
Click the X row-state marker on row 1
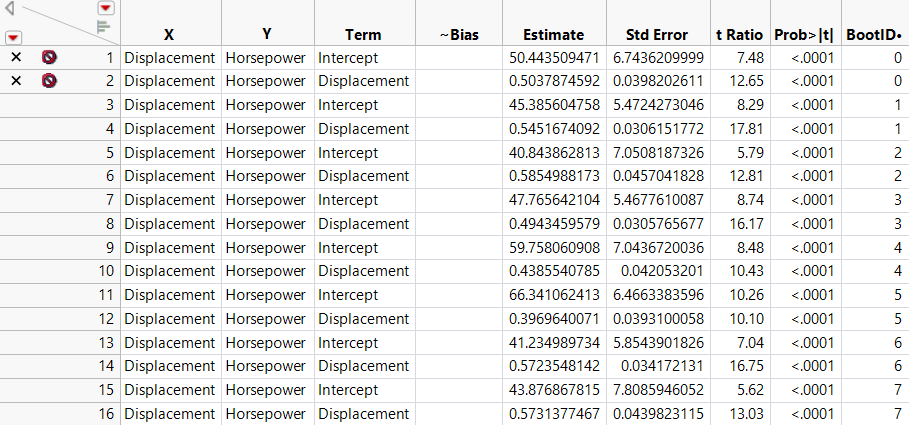tap(15, 57)
